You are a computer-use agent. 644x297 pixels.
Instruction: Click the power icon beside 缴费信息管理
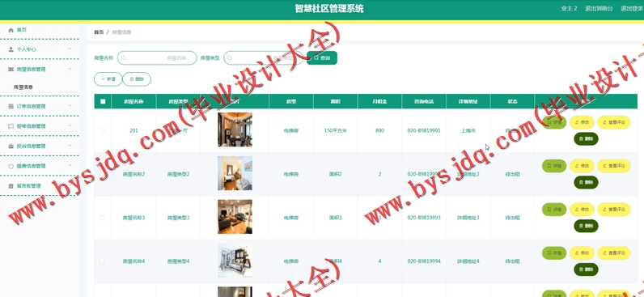click(11, 166)
